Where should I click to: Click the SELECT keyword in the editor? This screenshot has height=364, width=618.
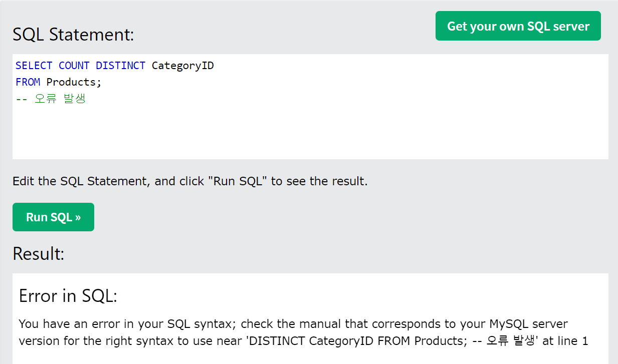pos(34,66)
